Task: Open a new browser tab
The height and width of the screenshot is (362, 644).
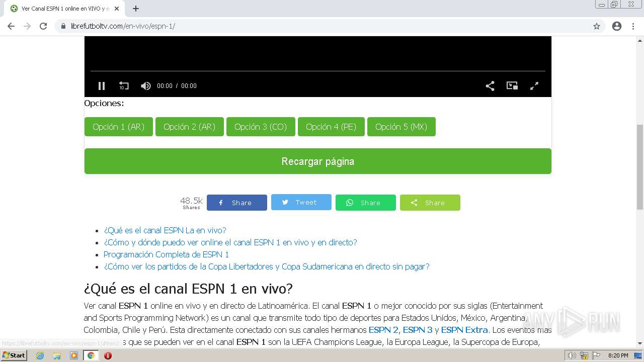Action: [x=136, y=9]
